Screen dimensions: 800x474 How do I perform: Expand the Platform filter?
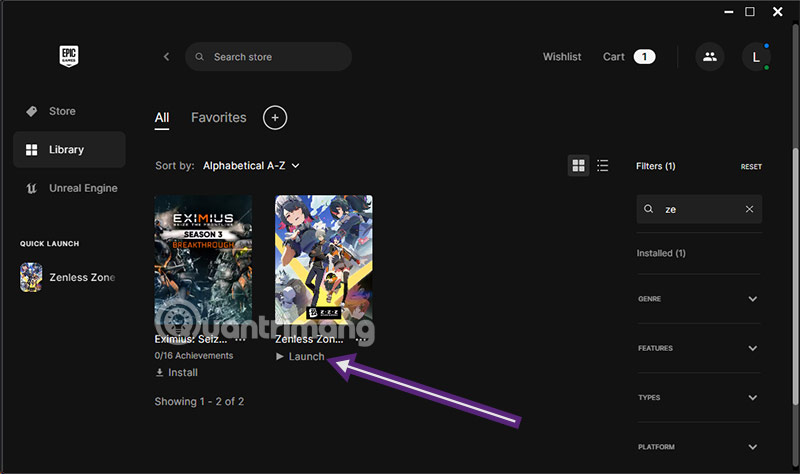click(x=698, y=447)
